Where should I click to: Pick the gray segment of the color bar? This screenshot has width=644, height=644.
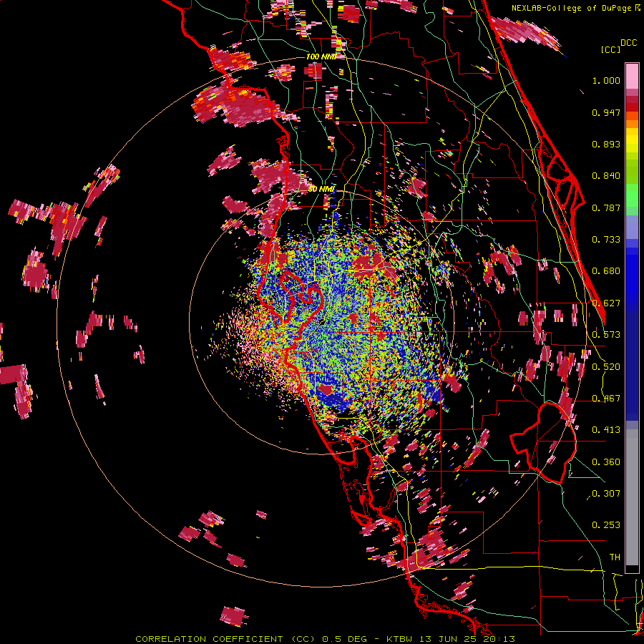click(632, 497)
